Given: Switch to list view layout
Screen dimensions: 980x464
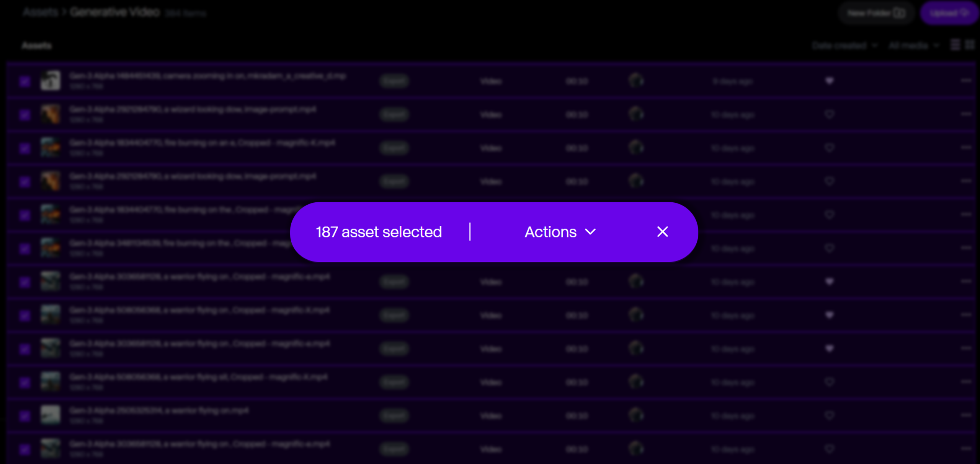Looking at the screenshot, I should (x=955, y=45).
